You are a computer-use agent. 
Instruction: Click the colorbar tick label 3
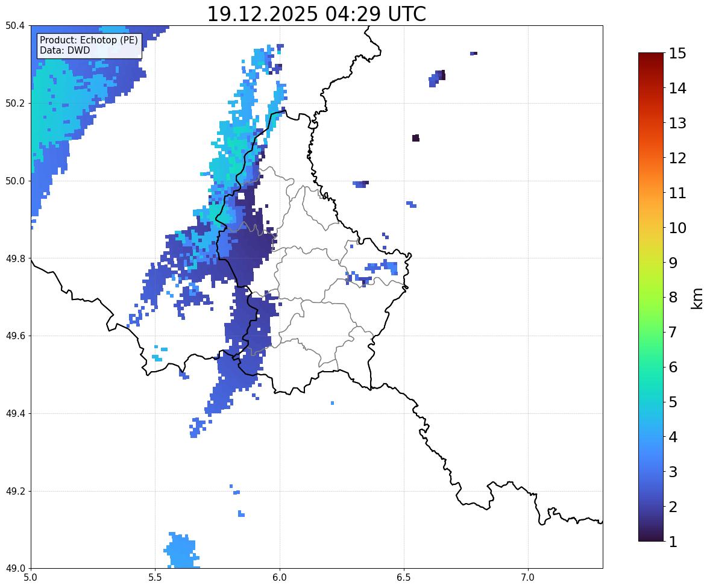pos(673,472)
